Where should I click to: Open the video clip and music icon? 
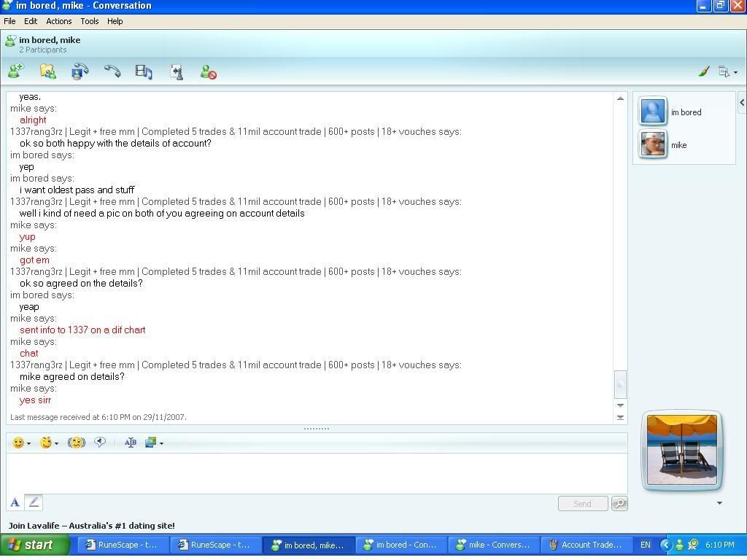tap(144, 72)
